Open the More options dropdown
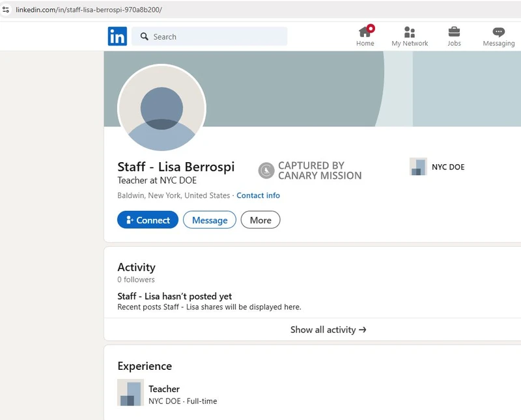 (260, 220)
